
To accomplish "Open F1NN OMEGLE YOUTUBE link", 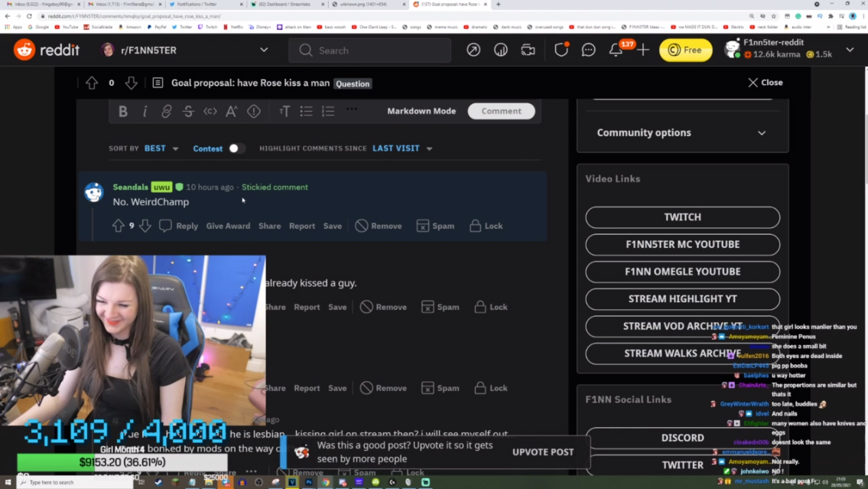I will point(683,272).
